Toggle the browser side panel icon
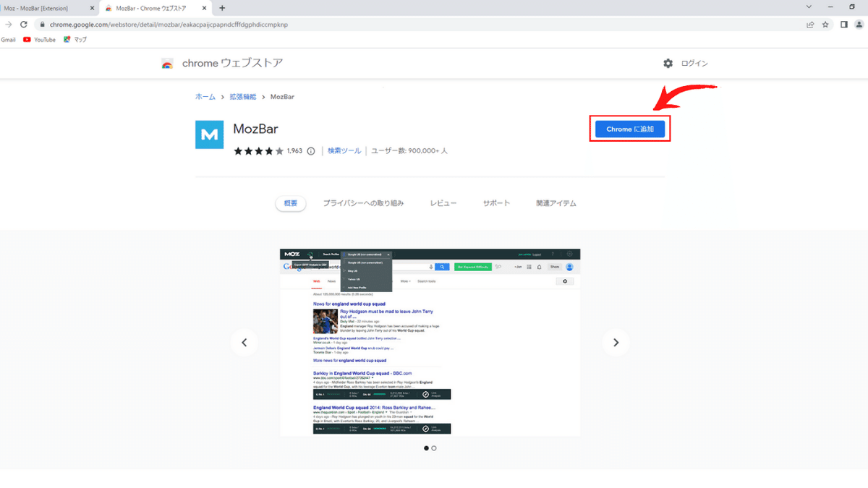The width and height of the screenshot is (868, 488). pyautogui.click(x=843, y=24)
